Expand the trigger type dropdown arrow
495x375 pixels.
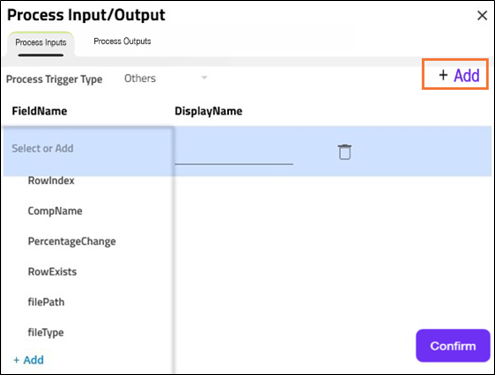(x=204, y=78)
